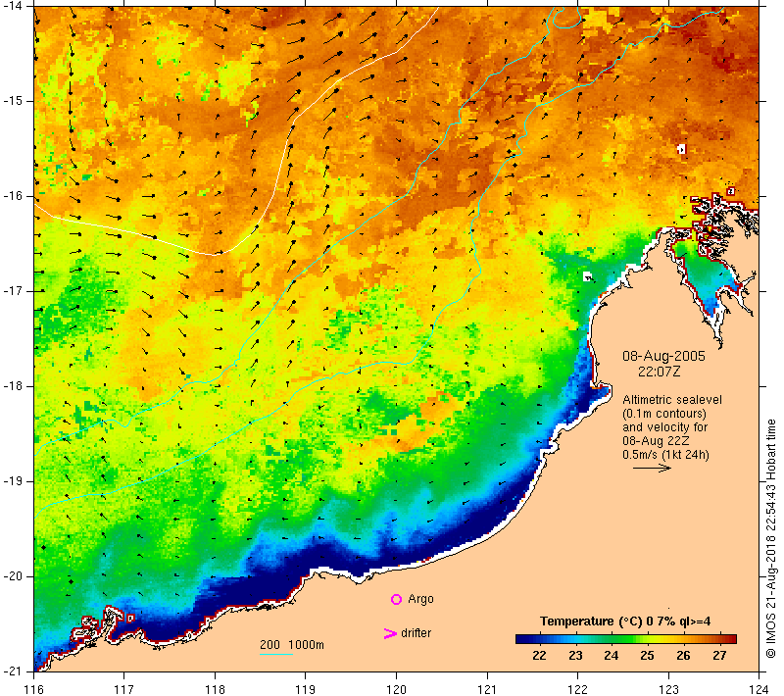Click the '123' longitude axis label
784x696 pixels.
point(668,689)
